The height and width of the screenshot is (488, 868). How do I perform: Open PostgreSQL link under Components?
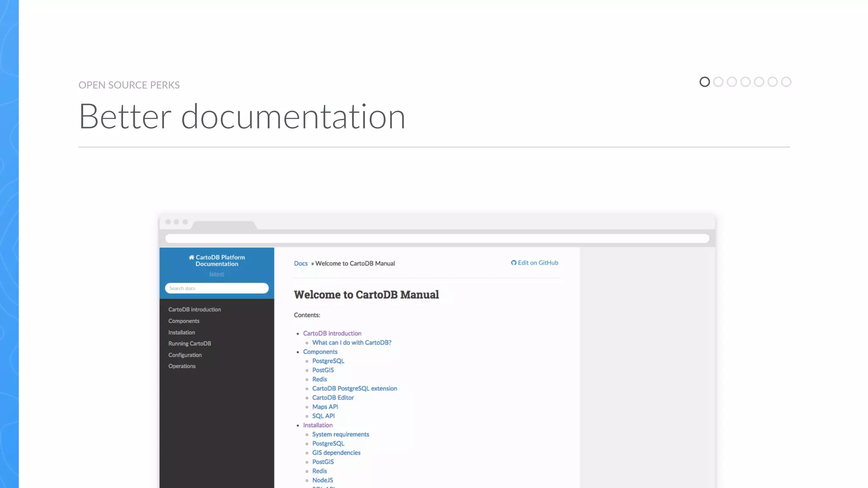click(x=328, y=361)
